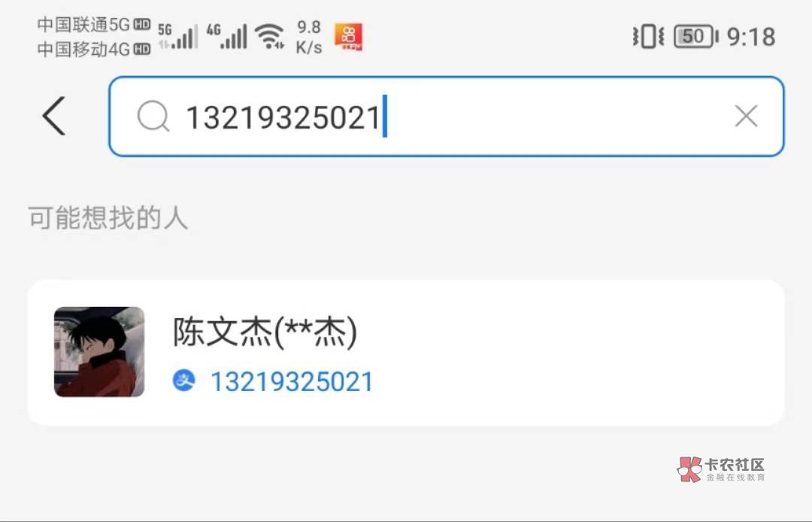The width and height of the screenshot is (812, 522).
Task: Tap the blue Alipay icon beside number
Action: coord(184,381)
